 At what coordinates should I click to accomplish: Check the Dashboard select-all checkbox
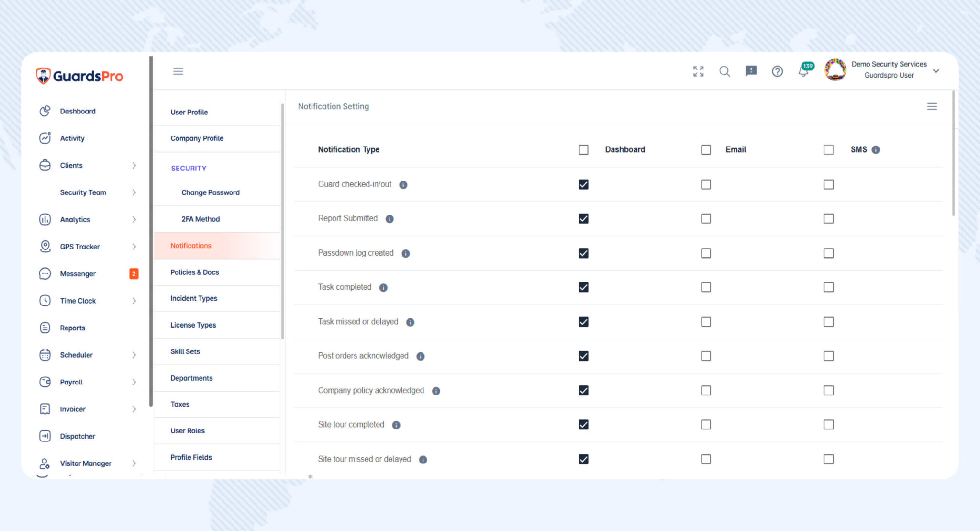pyautogui.click(x=583, y=150)
